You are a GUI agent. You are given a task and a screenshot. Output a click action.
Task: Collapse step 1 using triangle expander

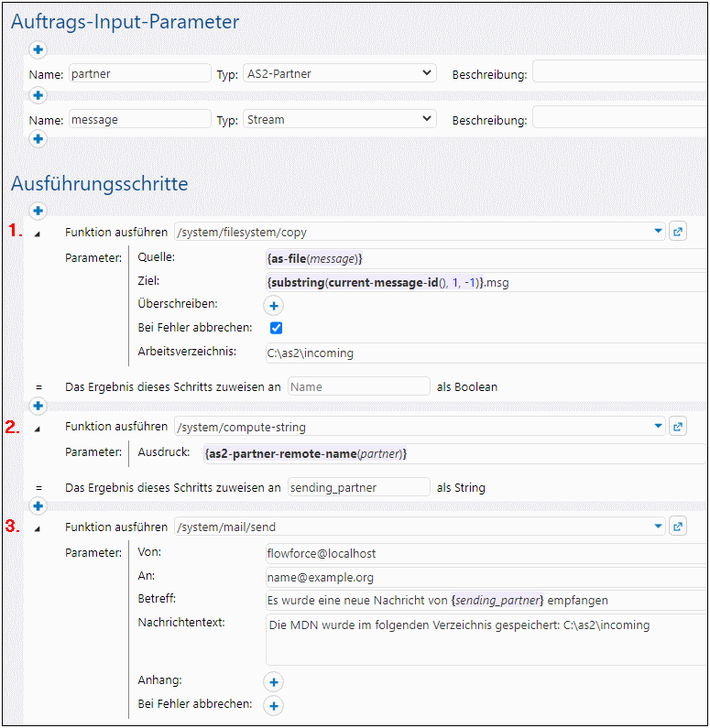[x=38, y=234]
